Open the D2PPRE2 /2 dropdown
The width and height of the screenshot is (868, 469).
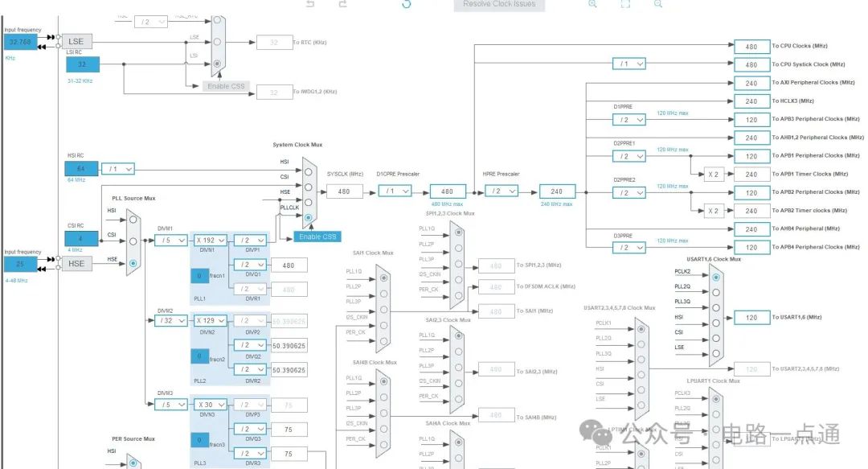tap(629, 193)
